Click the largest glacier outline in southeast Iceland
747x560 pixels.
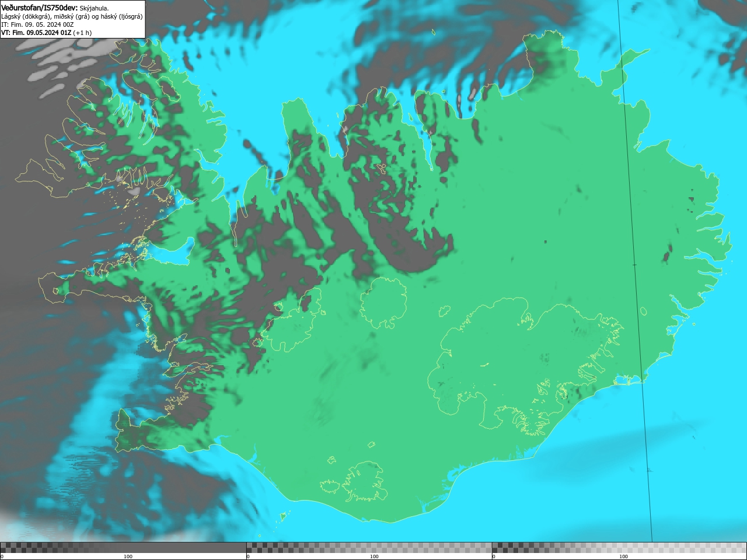coord(525,366)
